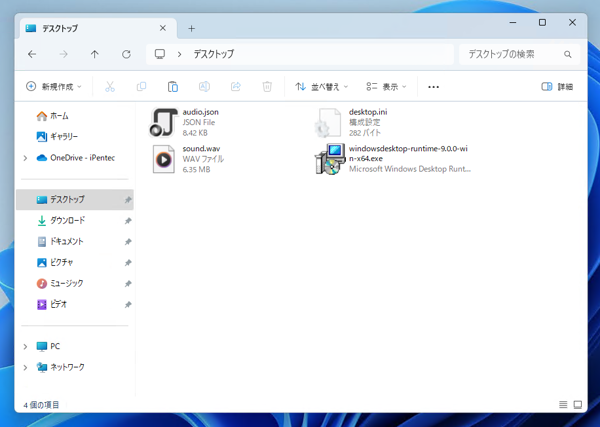Click the Copy toolbar icon
Screen dimensions: 600x427
click(x=141, y=87)
